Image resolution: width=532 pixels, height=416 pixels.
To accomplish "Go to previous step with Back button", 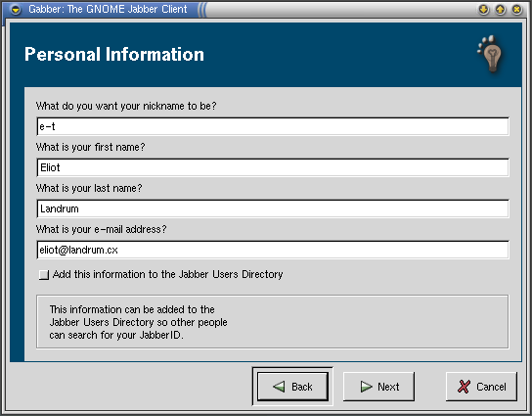I will click(x=292, y=387).
